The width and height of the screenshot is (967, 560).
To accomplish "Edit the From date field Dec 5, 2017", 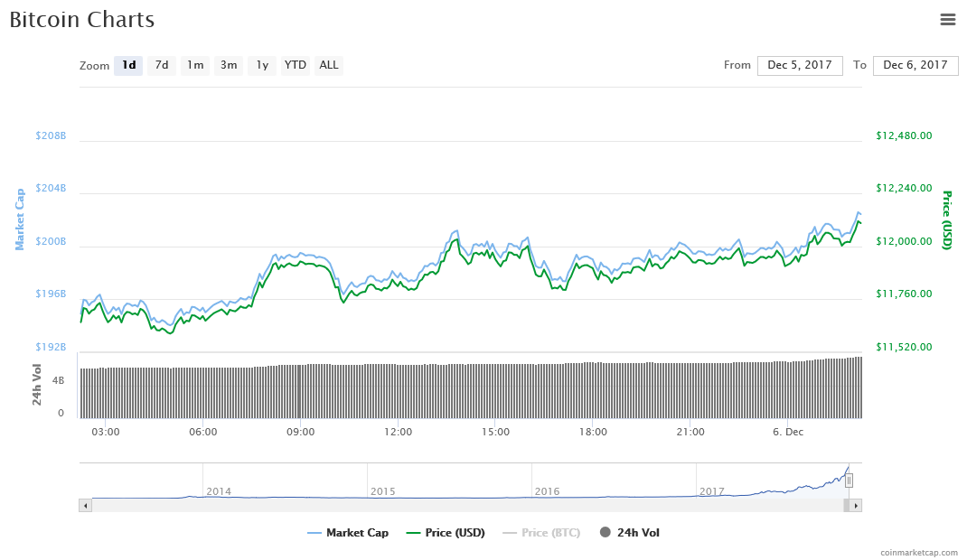I will pos(800,65).
